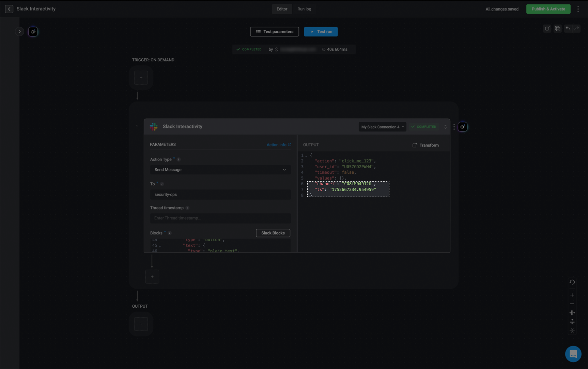This screenshot has width=588, height=369.
Task: Click the copy icon in the canvas toolbar
Action: pyautogui.click(x=558, y=29)
